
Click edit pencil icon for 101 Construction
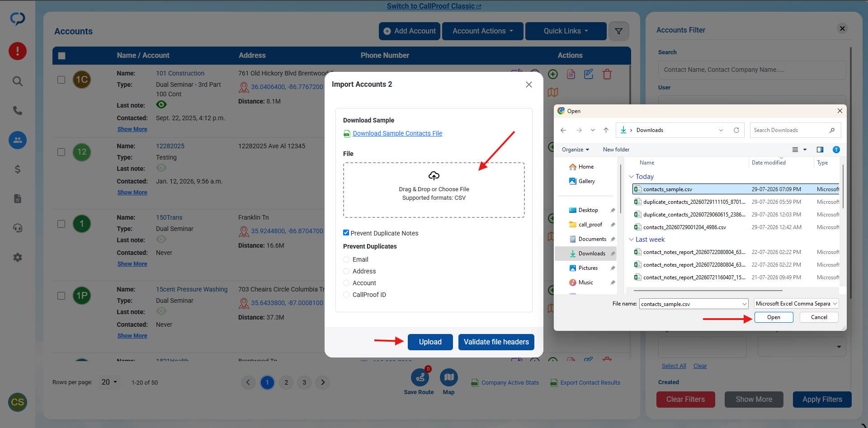(589, 74)
